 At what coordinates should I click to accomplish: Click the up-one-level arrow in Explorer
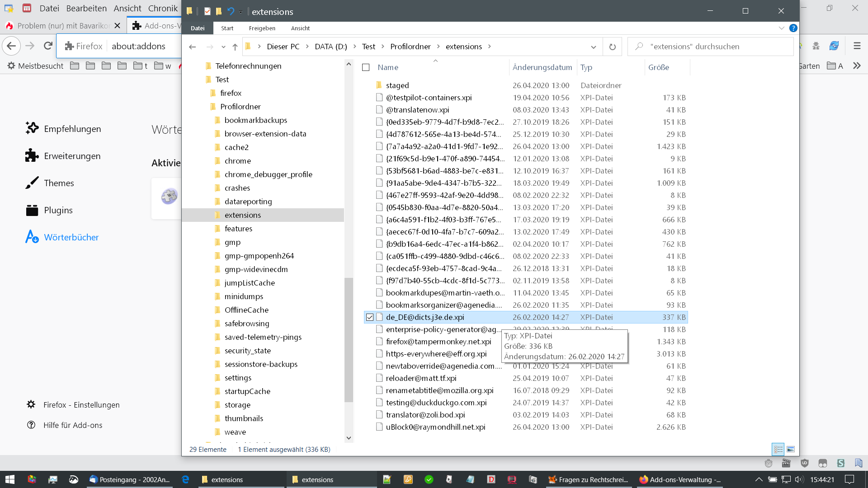pyautogui.click(x=235, y=47)
